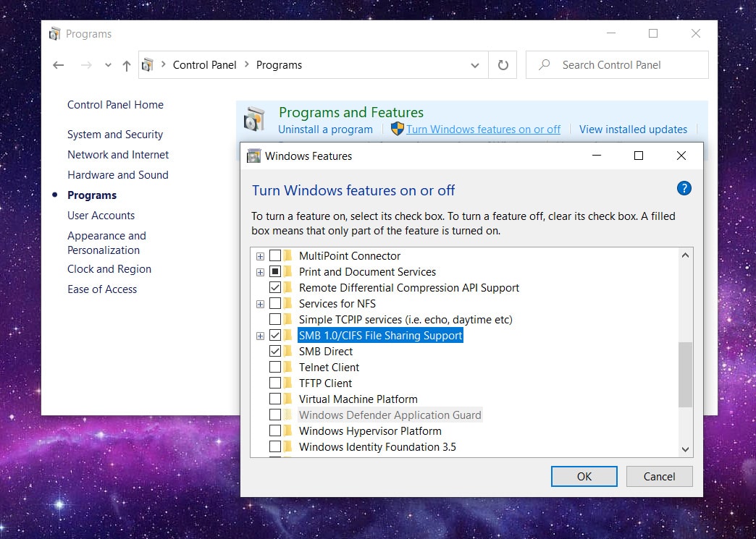Enable Simple TCPIP services checkbox
The height and width of the screenshot is (539, 756).
275,319
